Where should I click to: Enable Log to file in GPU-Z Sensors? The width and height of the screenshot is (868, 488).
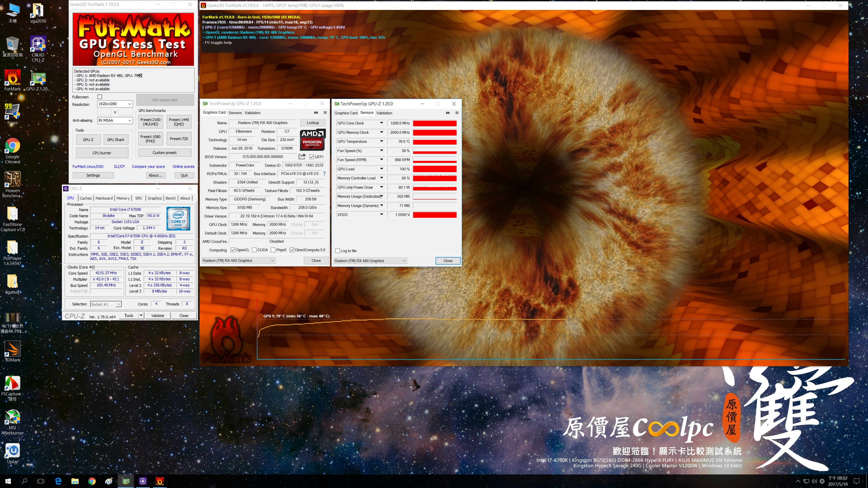(338, 251)
